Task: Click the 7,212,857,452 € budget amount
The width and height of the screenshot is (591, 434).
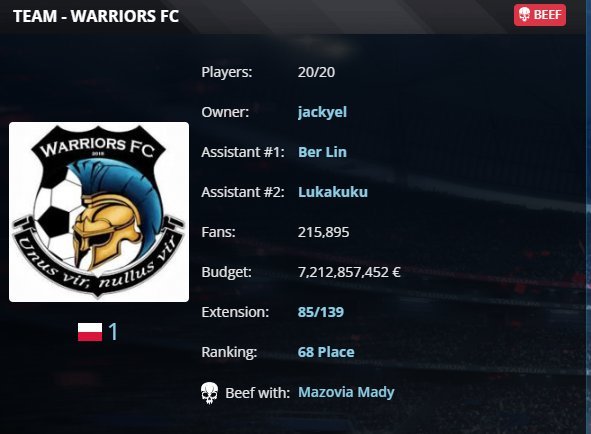Action: click(x=349, y=272)
